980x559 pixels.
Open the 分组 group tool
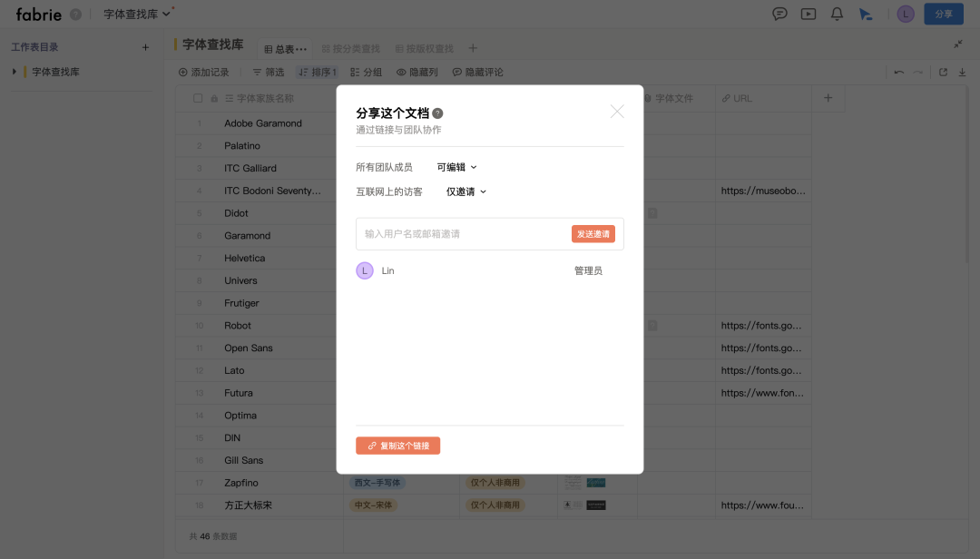pos(367,73)
